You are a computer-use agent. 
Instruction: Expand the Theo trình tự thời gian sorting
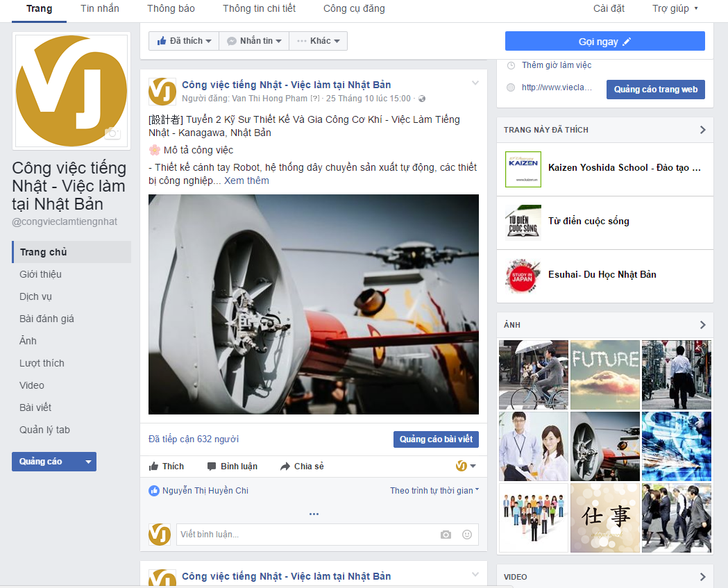click(434, 491)
